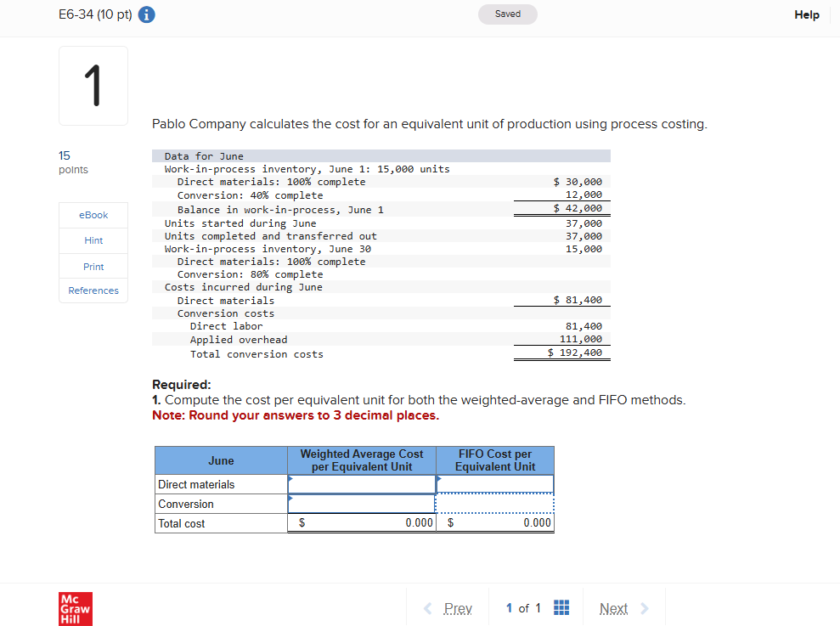The width and height of the screenshot is (840, 626).
Task: Click the blue info icon beside E6-34
Action: tap(146, 14)
